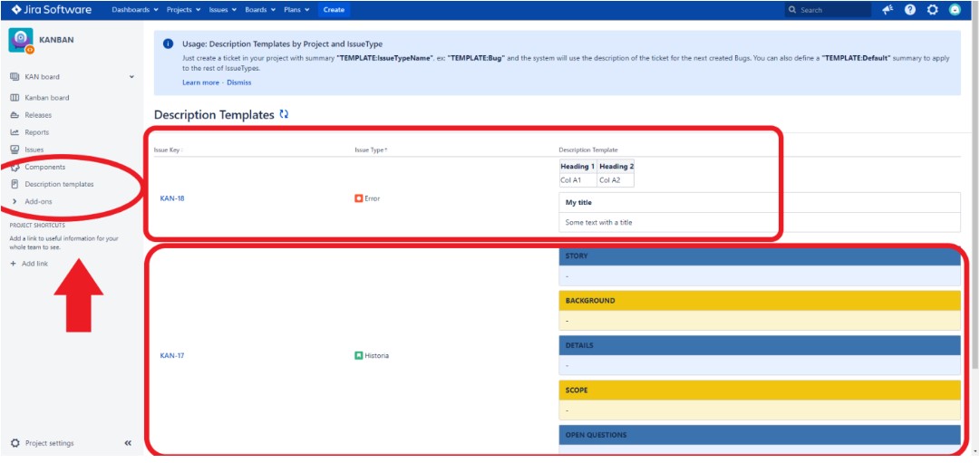Click the Search input field

coord(830,10)
